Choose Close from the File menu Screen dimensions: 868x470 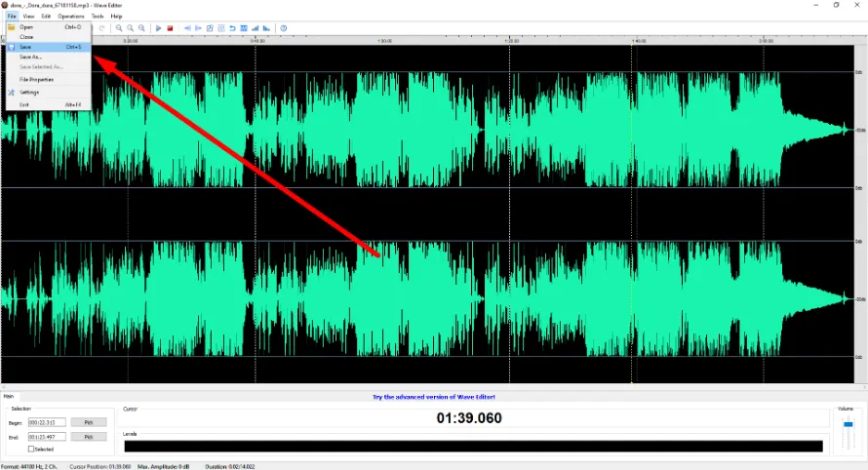coord(48,36)
